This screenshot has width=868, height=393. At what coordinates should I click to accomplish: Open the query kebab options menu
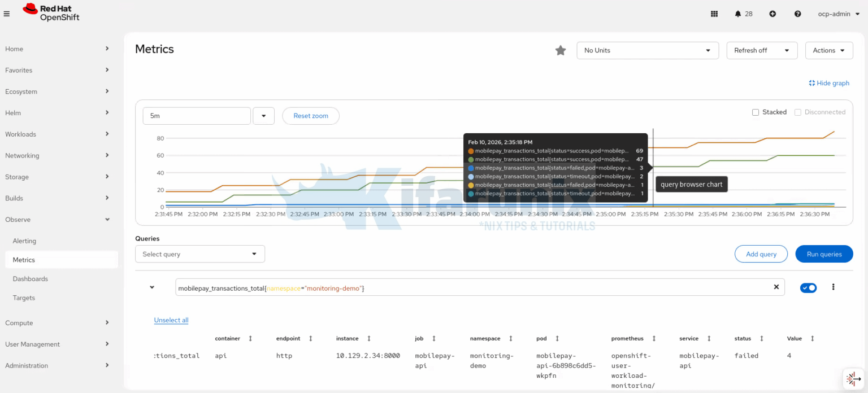click(x=833, y=287)
